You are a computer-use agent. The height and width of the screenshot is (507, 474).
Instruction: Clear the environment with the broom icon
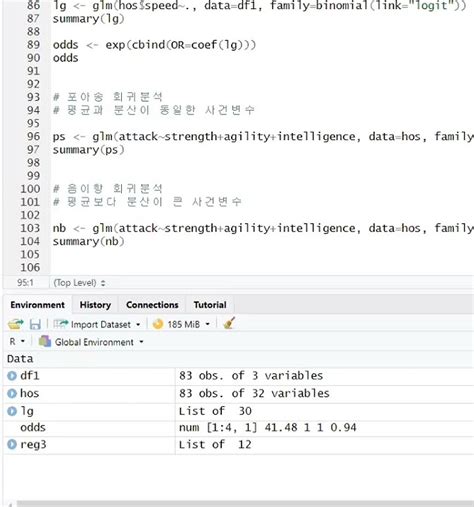click(x=229, y=323)
